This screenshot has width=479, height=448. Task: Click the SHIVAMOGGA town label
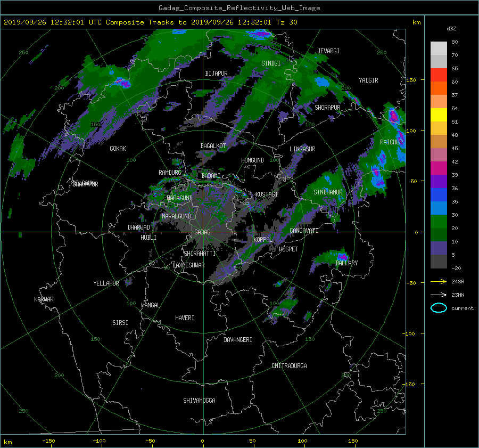[x=199, y=400]
